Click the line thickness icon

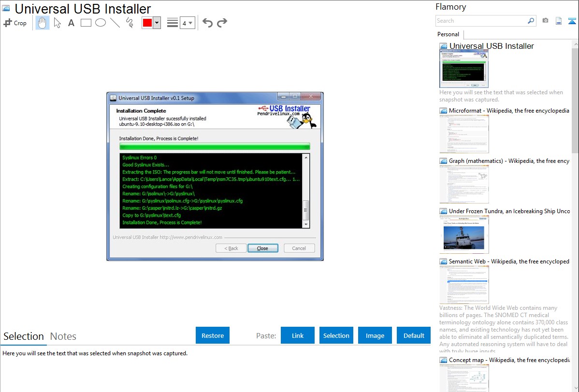click(172, 23)
